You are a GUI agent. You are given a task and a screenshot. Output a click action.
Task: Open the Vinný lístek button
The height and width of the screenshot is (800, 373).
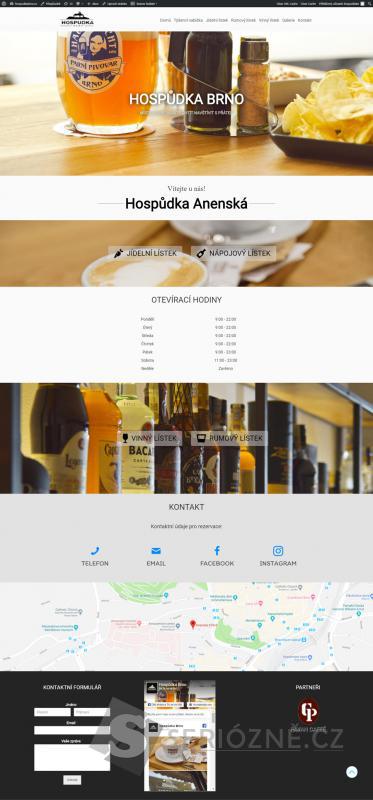tap(150, 438)
